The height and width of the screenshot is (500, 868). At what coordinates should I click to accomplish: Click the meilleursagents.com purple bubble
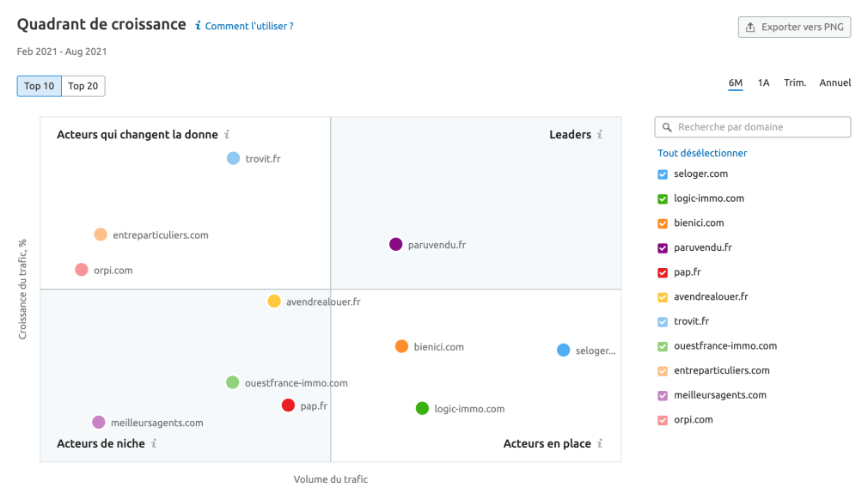(99, 423)
